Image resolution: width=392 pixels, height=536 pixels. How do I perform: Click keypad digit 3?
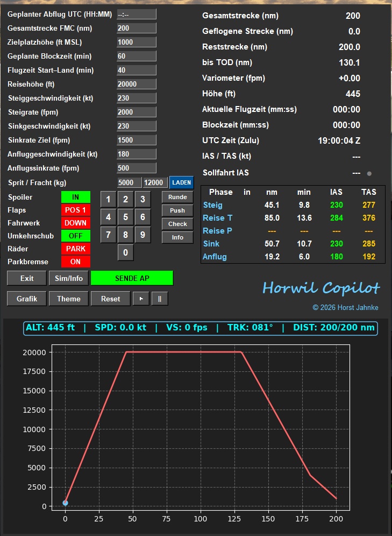pyautogui.click(x=142, y=199)
